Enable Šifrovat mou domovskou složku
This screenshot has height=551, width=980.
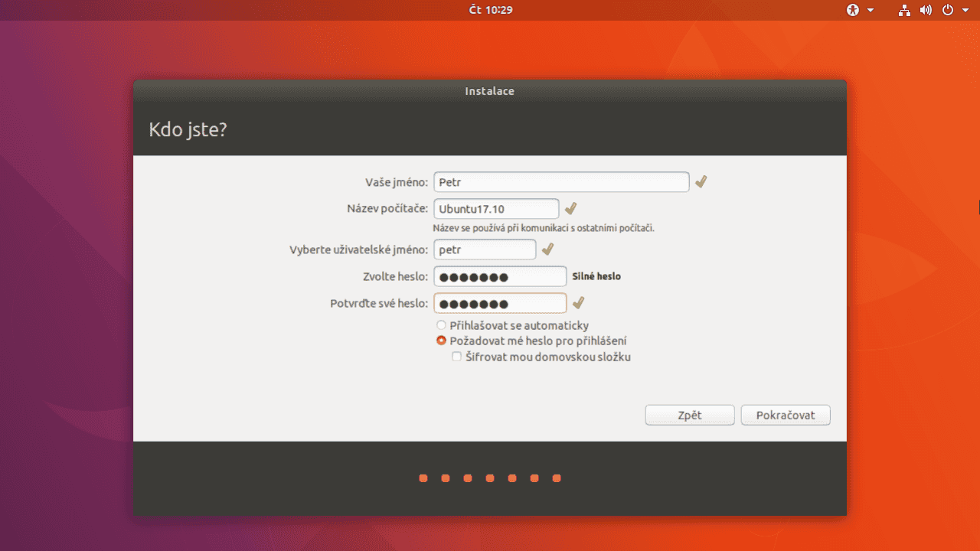point(457,356)
